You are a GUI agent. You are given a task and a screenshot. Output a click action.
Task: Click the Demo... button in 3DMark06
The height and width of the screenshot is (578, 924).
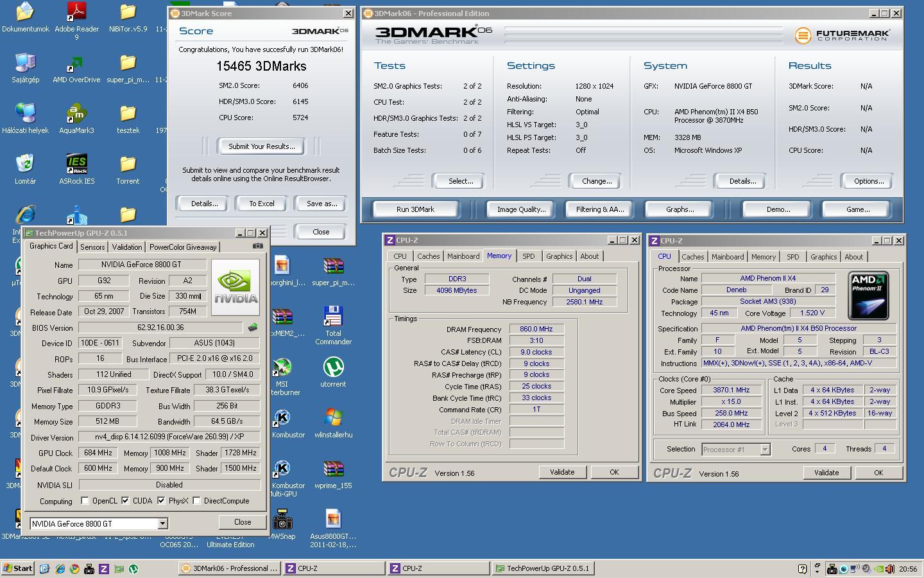tap(778, 209)
